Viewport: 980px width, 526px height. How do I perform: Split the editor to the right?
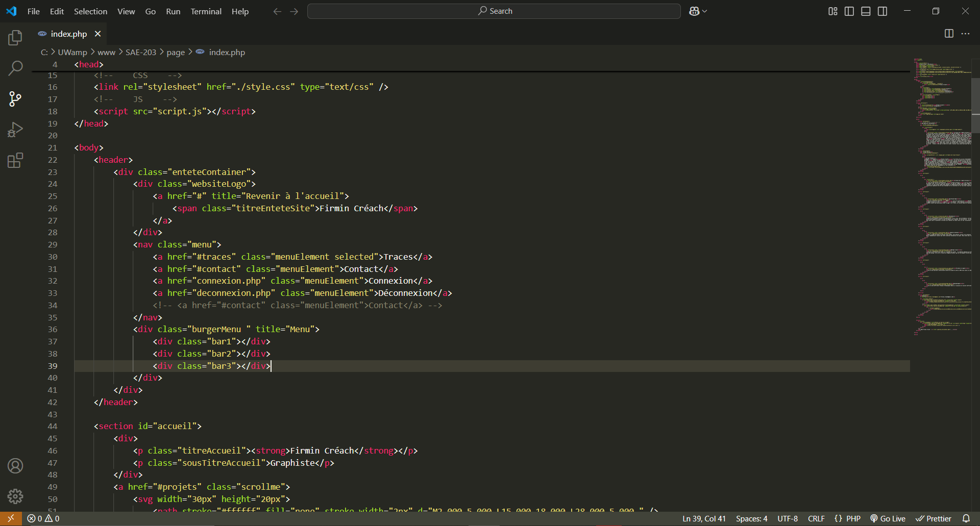(x=949, y=34)
